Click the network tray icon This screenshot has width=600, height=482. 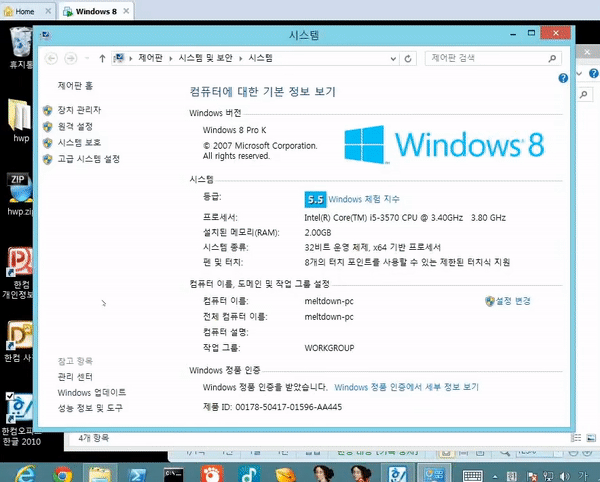coord(548,476)
